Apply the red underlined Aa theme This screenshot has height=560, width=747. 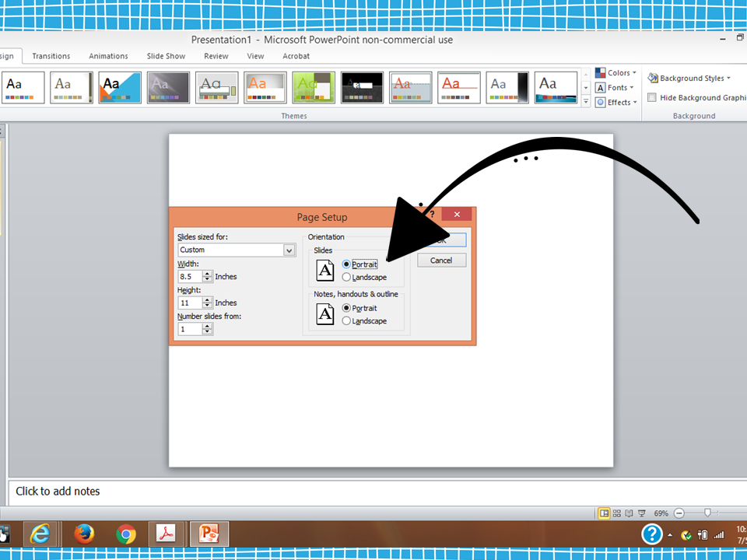tap(459, 88)
